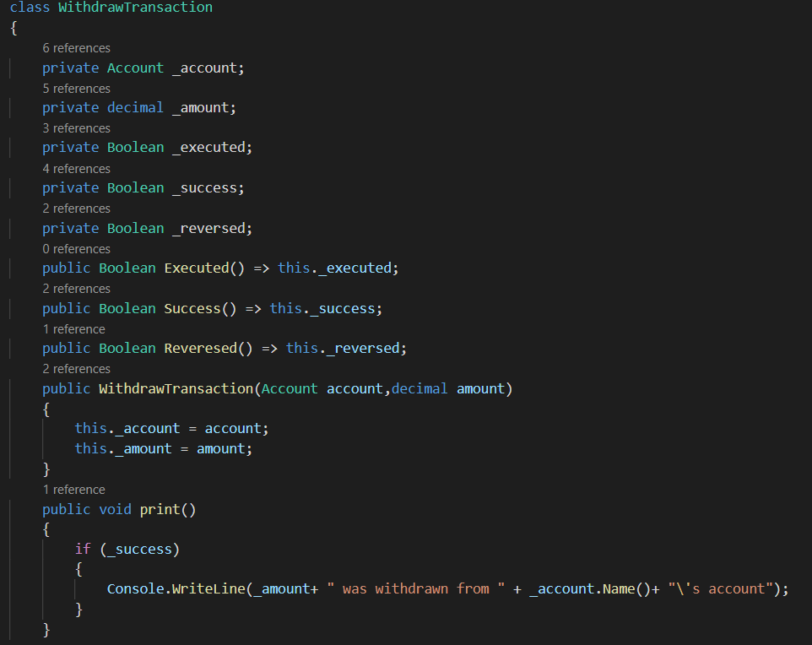The height and width of the screenshot is (645, 812).
Task: Place cursor on class name WithdrawTransaction
Action: 135,8
